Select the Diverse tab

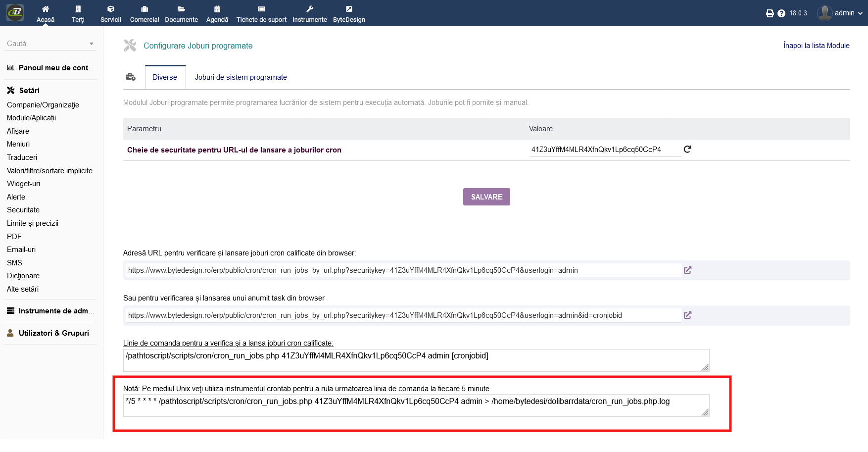pos(165,77)
